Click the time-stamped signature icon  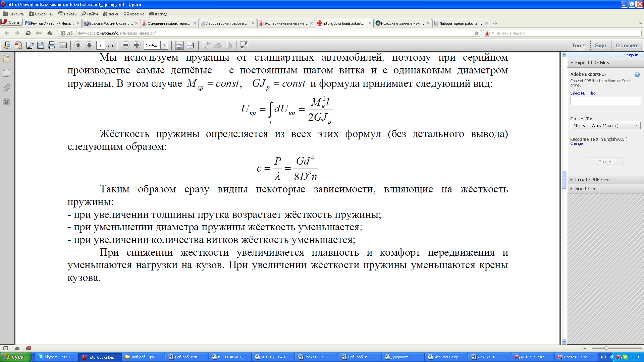(228, 45)
